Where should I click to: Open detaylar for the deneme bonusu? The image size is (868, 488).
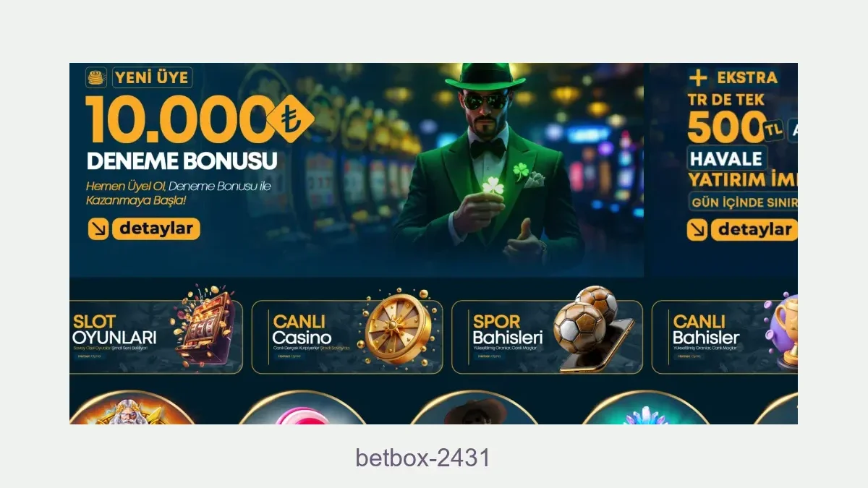click(x=156, y=229)
